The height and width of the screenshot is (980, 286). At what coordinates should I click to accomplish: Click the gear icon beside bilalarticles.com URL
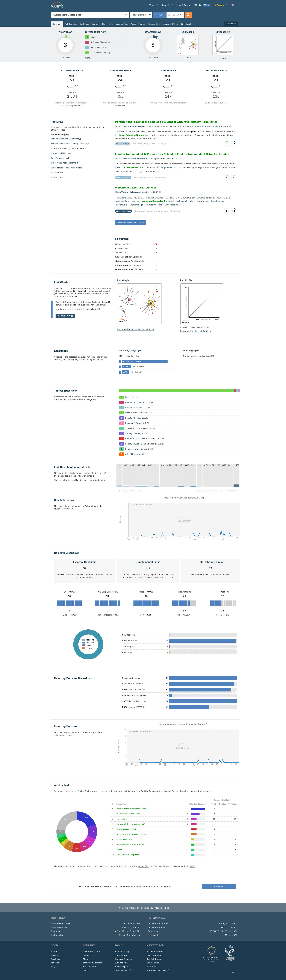click(x=160, y=192)
